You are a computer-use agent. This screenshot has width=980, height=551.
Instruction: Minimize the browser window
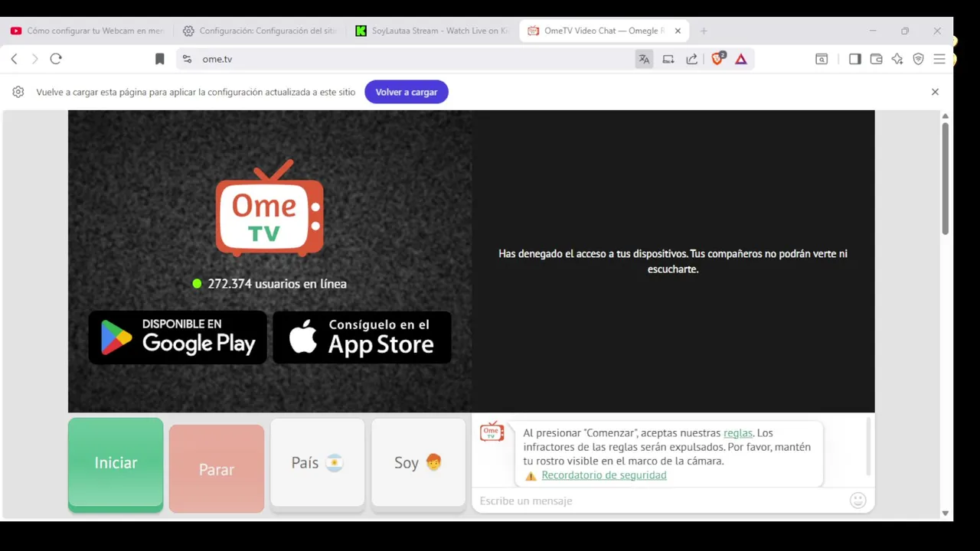[873, 31]
